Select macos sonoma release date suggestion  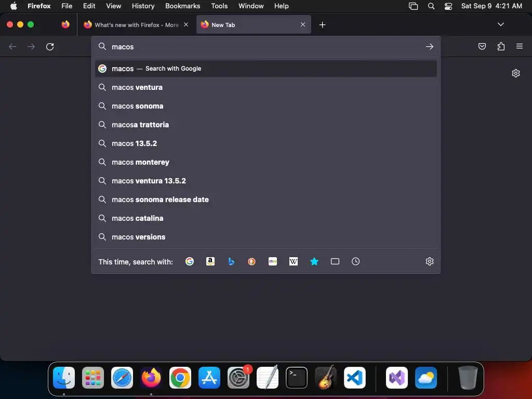(x=265, y=199)
